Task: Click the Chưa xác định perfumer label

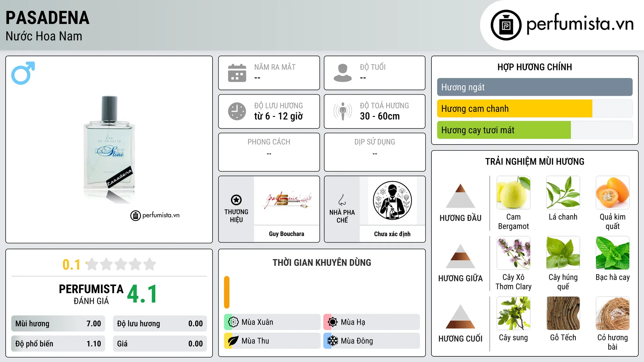Action: click(392, 234)
